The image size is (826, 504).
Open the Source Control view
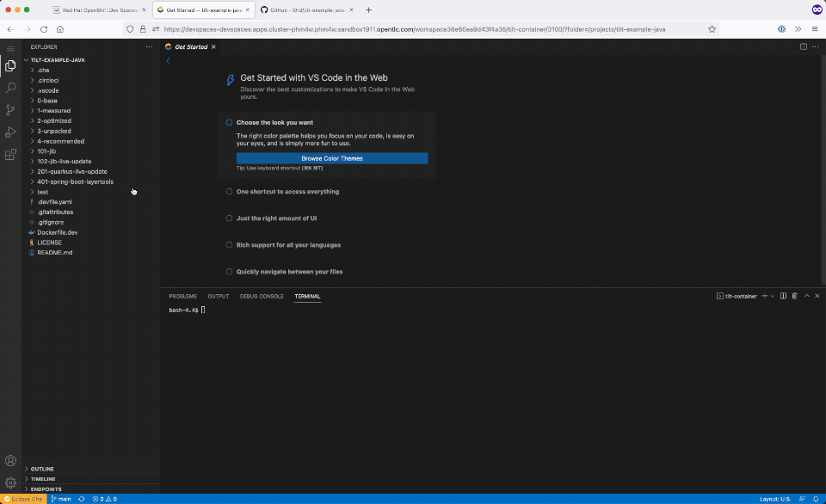coord(10,109)
